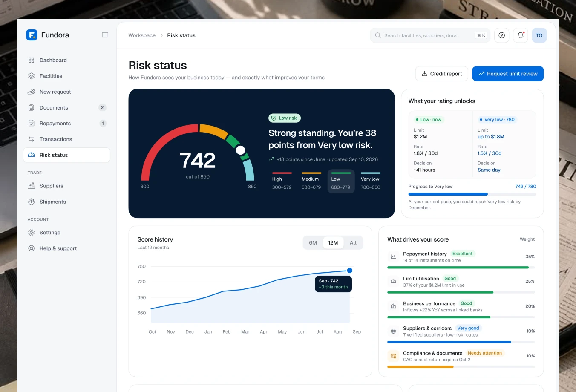The width and height of the screenshot is (576, 392).
Task: Open Facilities in the sidebar
Action: tap(66, 76)
